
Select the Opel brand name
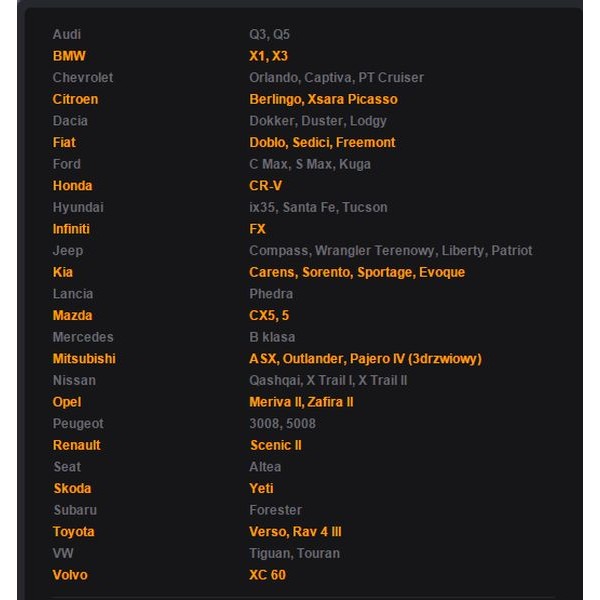point(67,402)
